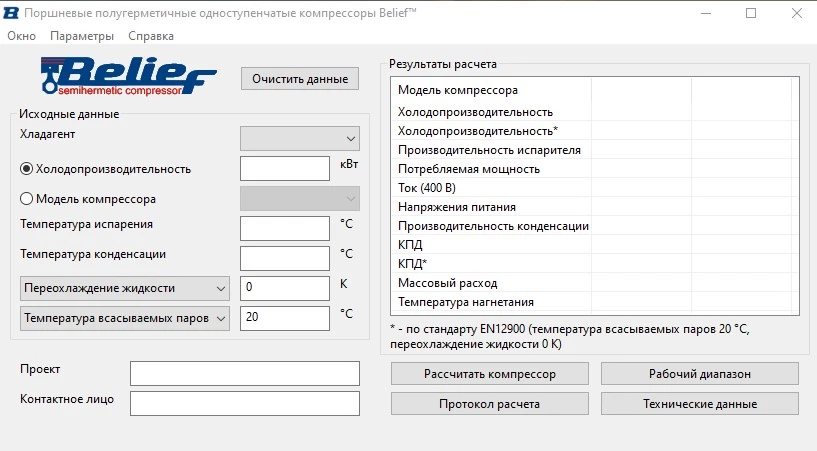Viewport: 817px width, 451px height.
Task: Minimize the Belief window
Action: [x=706, y=13]
